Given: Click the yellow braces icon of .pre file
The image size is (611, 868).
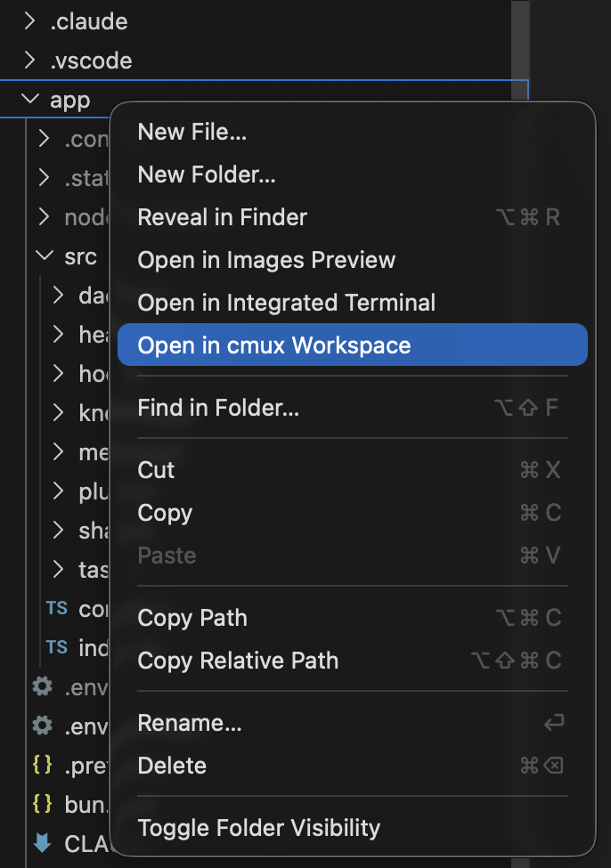Looking at the screenshot, I should [x=43, y=765].
